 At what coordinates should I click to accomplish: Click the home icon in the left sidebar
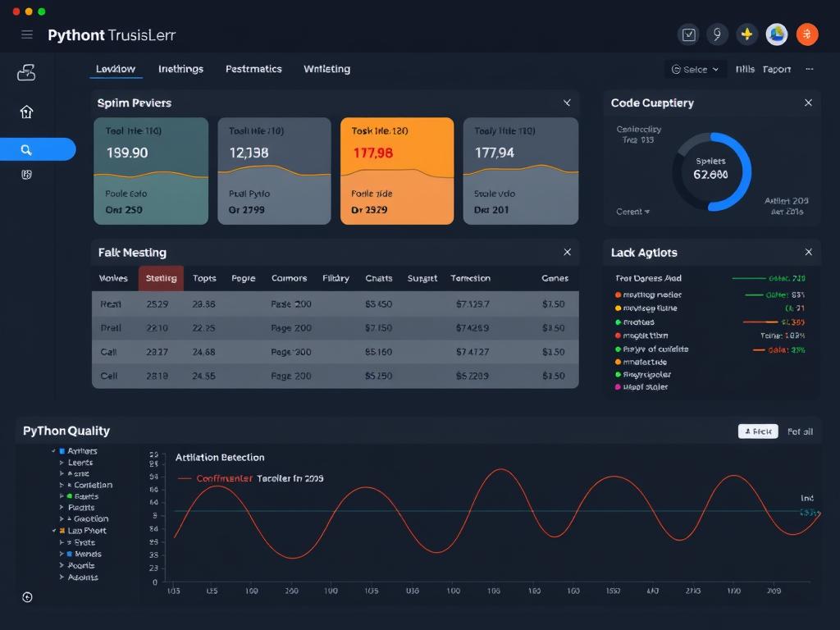pos(26,112)
